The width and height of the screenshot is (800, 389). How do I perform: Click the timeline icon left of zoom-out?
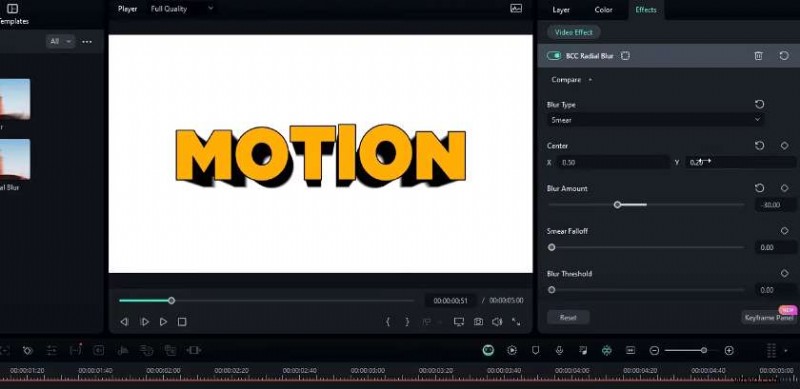[631, 350]
